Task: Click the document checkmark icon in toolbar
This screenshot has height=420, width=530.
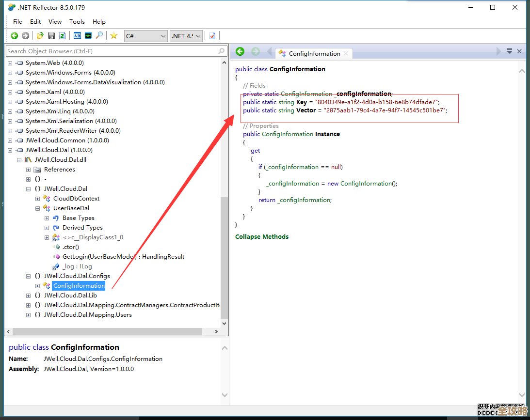Action: (212, 35)
